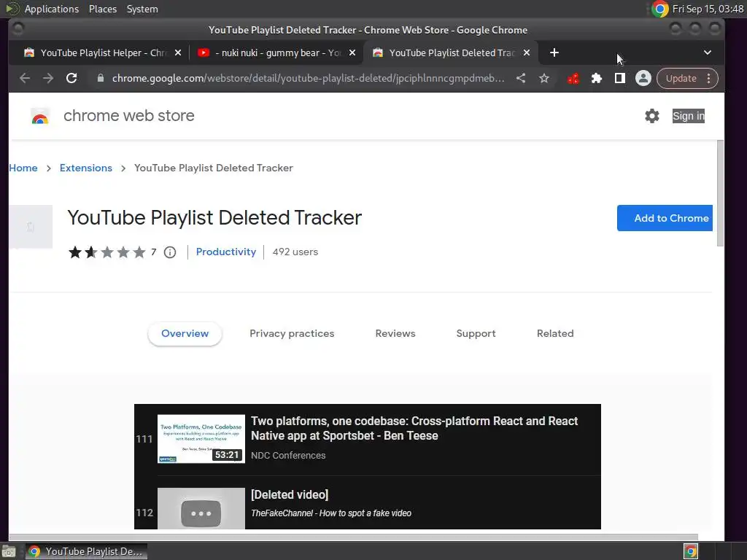Click the Add to Chrome button

(665, 218)
